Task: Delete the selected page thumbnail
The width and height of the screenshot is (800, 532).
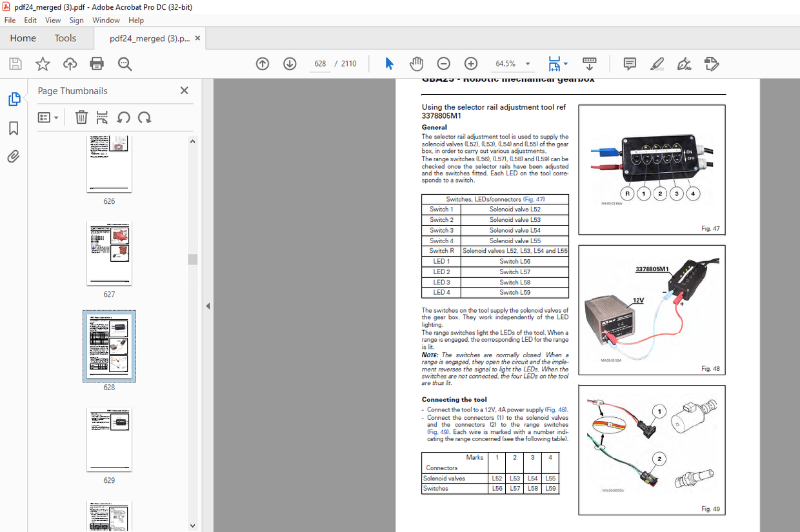Action: tap(81, 117)
